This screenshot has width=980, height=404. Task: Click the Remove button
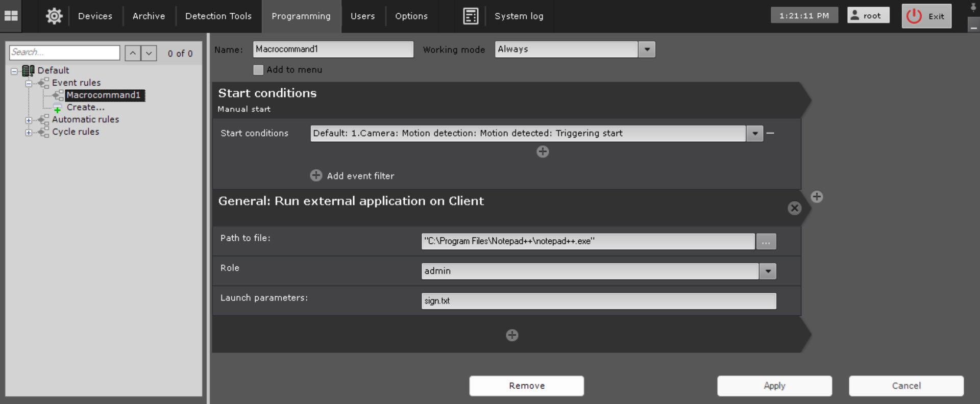(x=526, y=386)
